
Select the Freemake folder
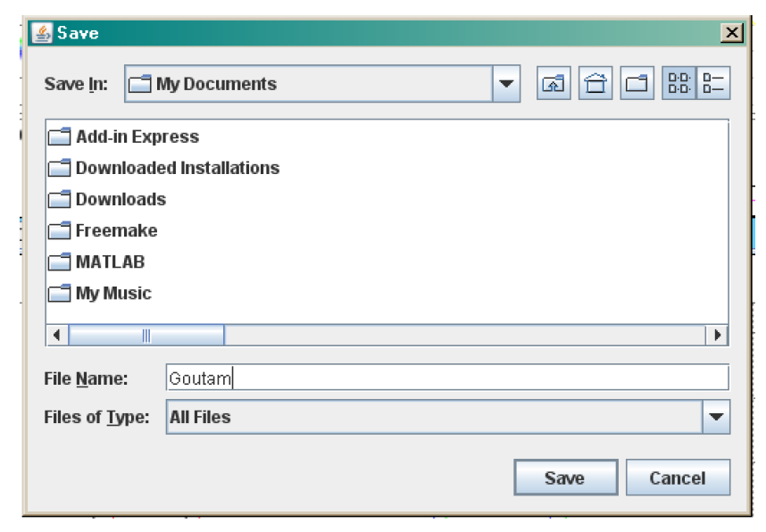pyautogui.click(x=116, y=230)
